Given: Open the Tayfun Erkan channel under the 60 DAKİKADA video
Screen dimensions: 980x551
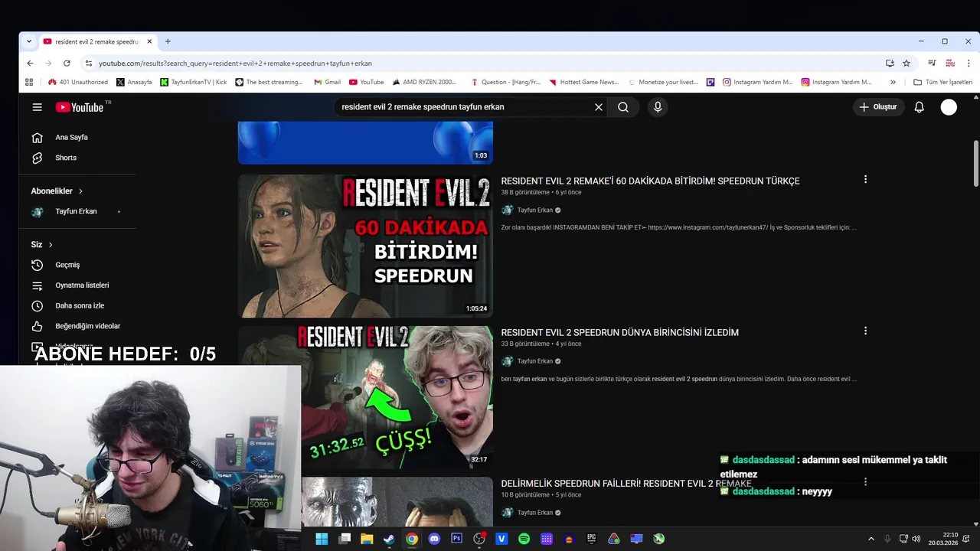Looking at the screenshot, I should [x=534, y=210].
